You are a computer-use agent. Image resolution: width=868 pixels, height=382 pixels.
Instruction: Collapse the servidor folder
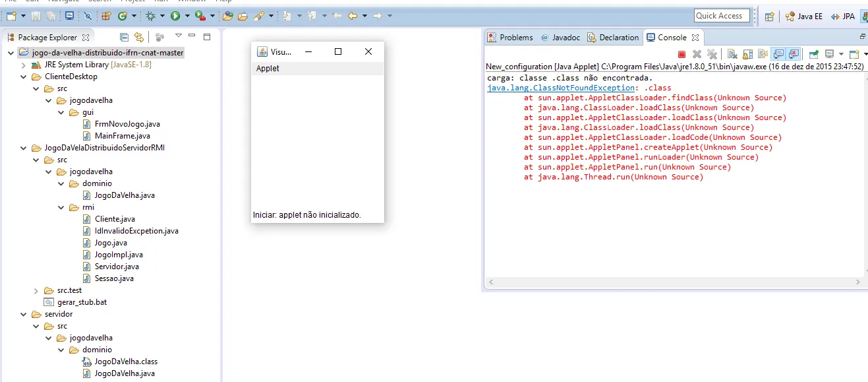(24, 314)
